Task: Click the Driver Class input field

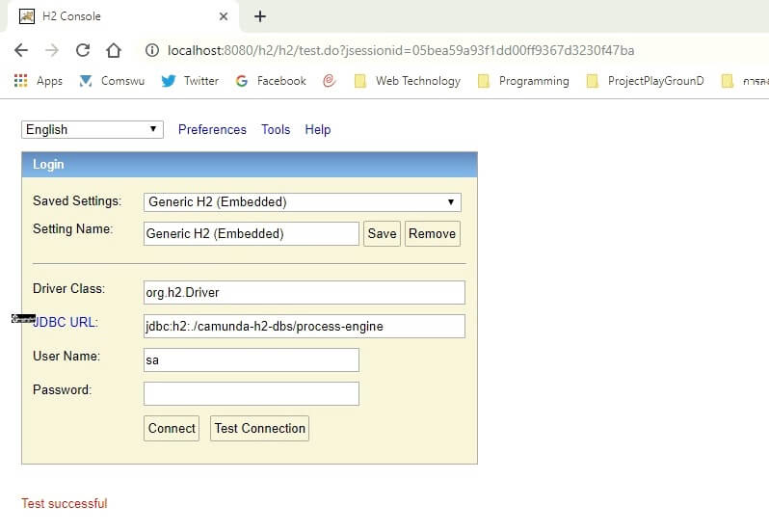Action: [x=305, y=292]
